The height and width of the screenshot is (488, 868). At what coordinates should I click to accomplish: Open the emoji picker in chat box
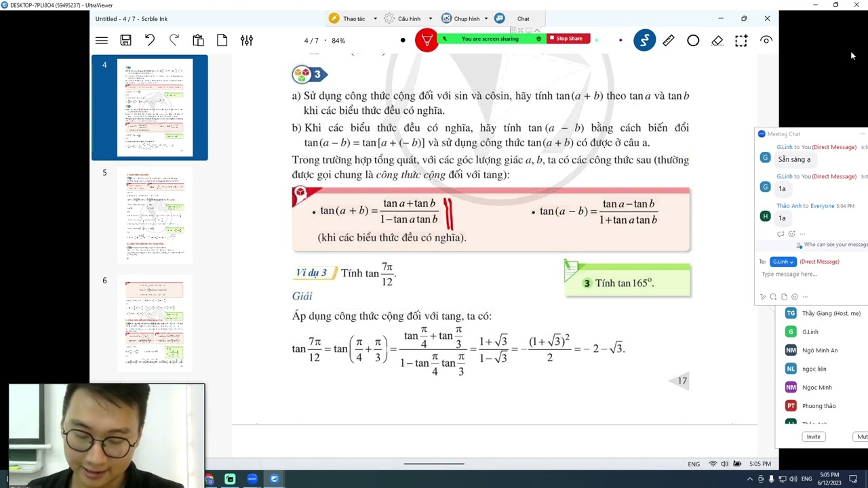(795, 297)
